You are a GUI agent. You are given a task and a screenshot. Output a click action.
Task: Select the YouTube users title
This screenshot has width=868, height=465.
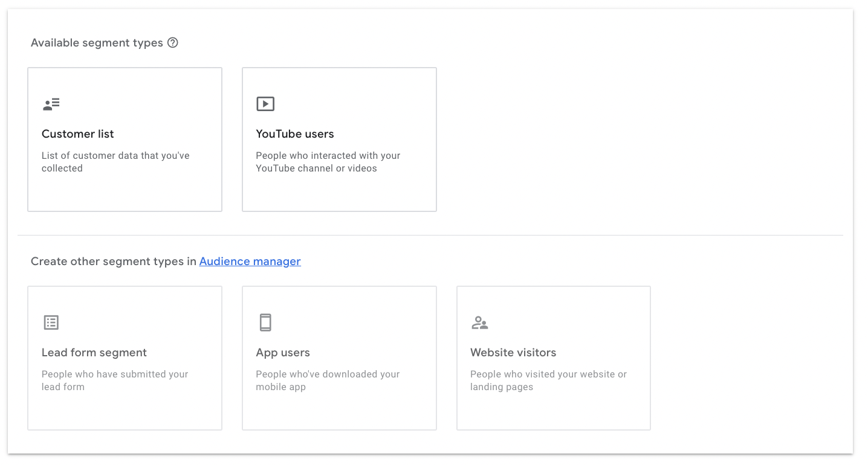tap(295, 134)
